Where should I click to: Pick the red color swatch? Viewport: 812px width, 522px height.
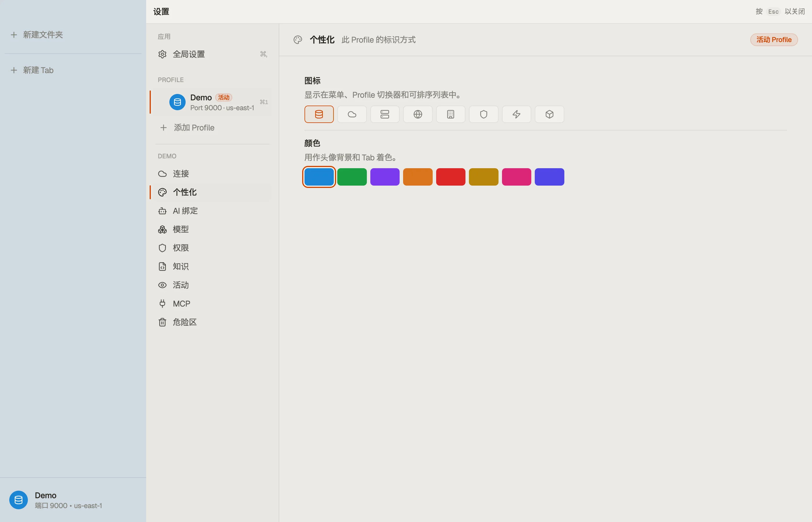(x=450, y=177)
